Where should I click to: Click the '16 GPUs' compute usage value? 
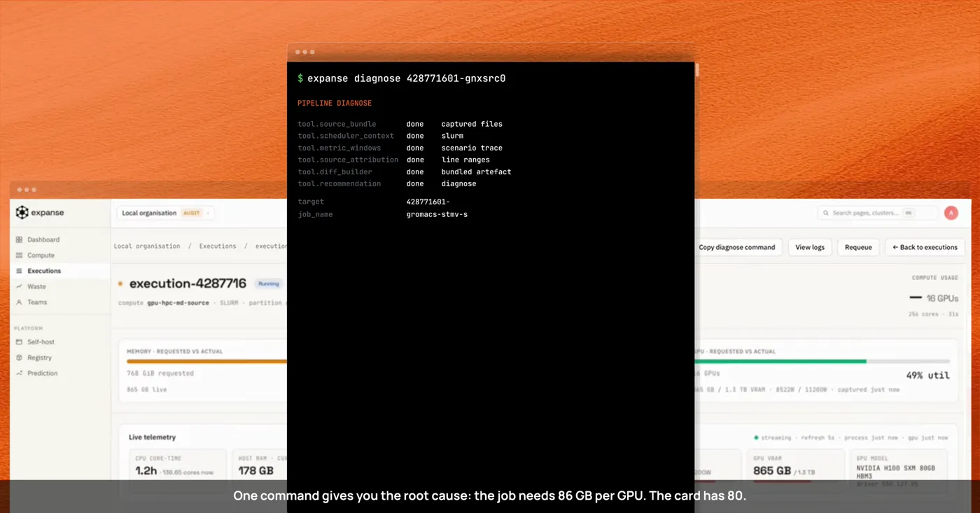pos(942,298)
